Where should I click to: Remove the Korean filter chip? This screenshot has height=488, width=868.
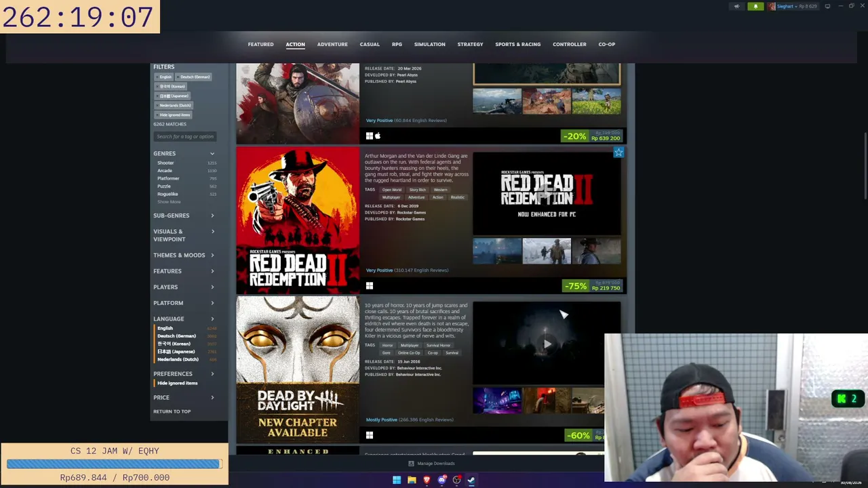pos(171,87)
